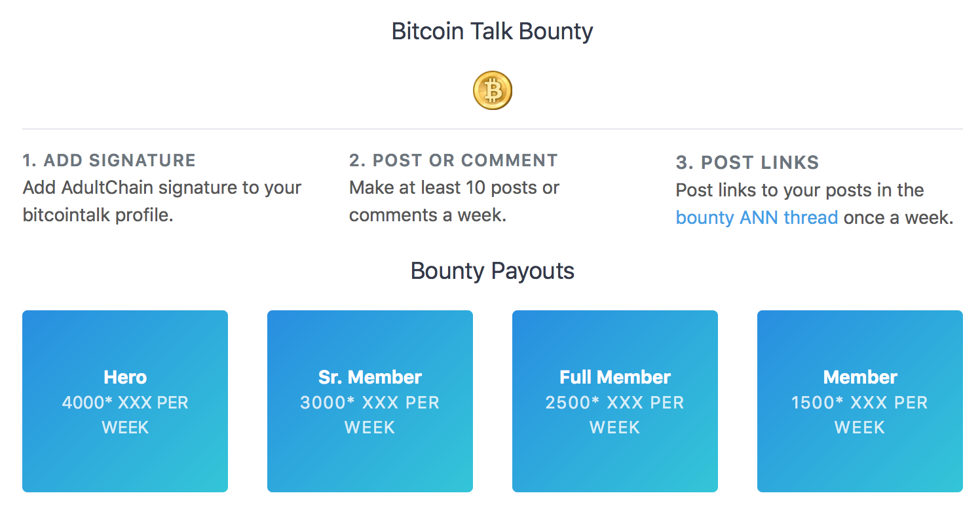The image size is (980, 508).
Task: Select the Member payout card
Action: coord(860,401)
